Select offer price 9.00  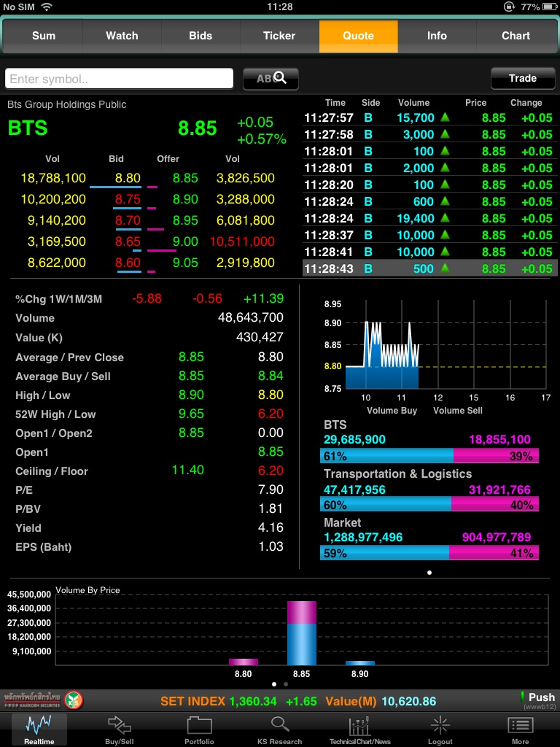click(185, 241)
